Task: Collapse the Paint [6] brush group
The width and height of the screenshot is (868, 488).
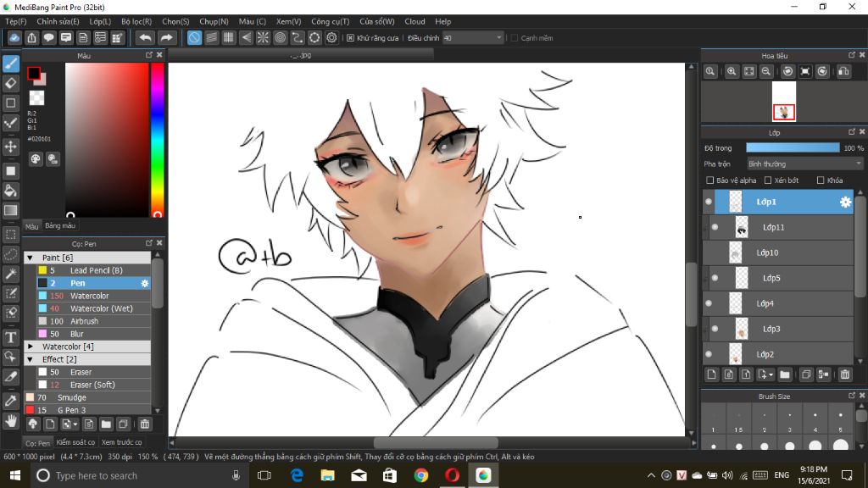Action: [x=31, y=258]
